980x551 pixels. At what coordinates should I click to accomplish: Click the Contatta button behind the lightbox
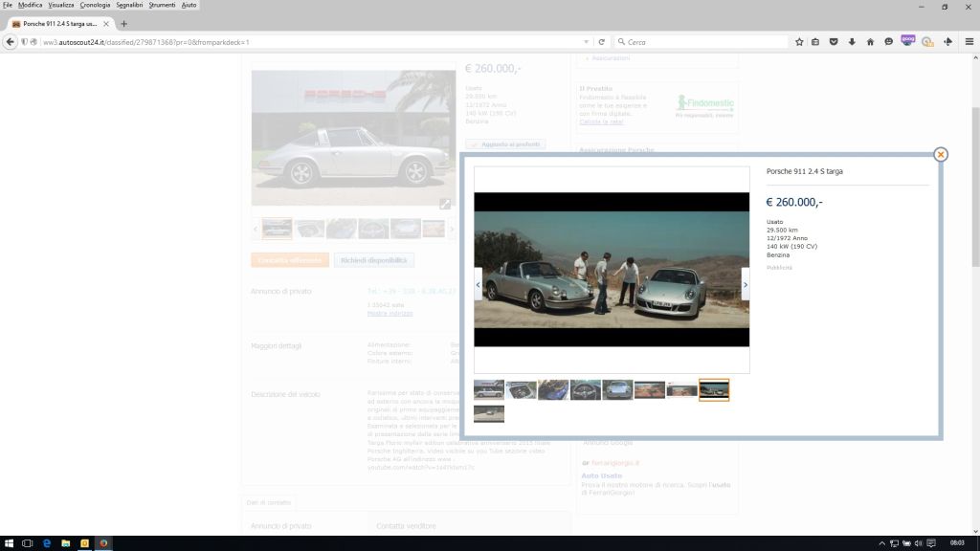(290, 260)
